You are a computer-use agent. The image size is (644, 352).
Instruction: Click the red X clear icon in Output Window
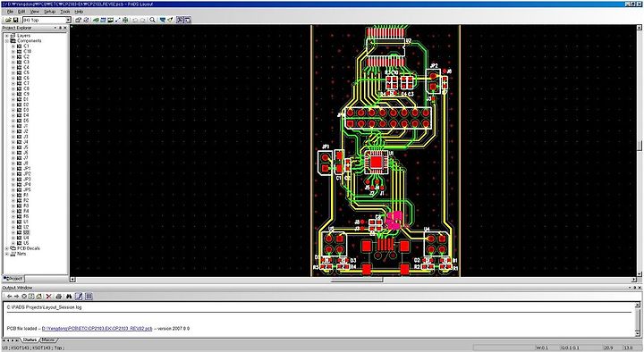pos(49,297)
